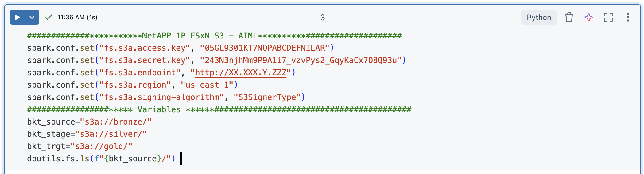
Task: Click the s3a://bronze/ source bucket path
Action: [116, 122]
